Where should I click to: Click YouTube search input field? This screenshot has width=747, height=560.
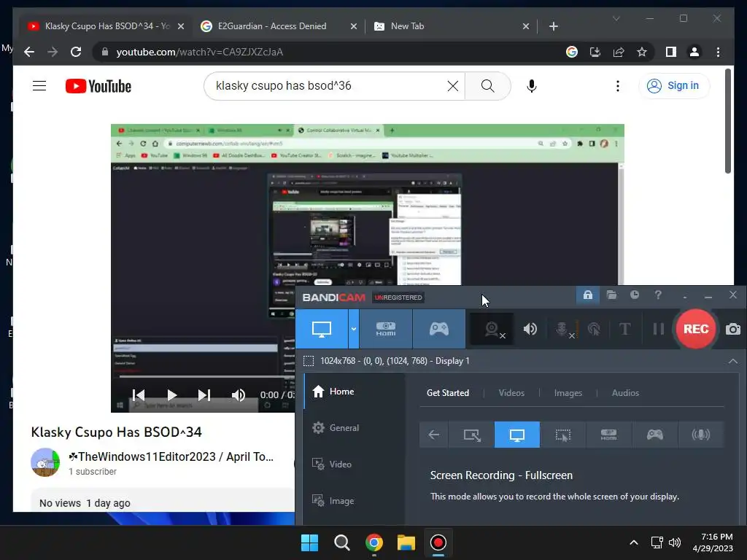[x=329, y=86]
